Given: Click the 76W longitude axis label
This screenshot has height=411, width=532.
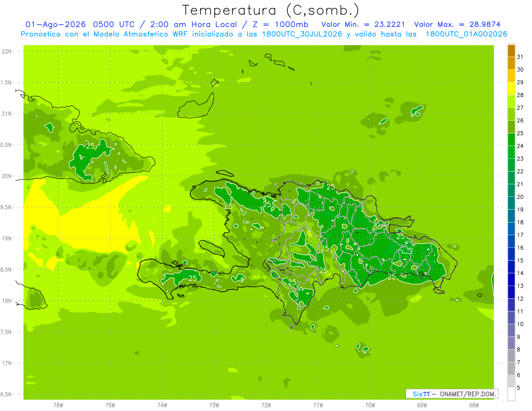Looking at the screenshot, I should 58,405.
